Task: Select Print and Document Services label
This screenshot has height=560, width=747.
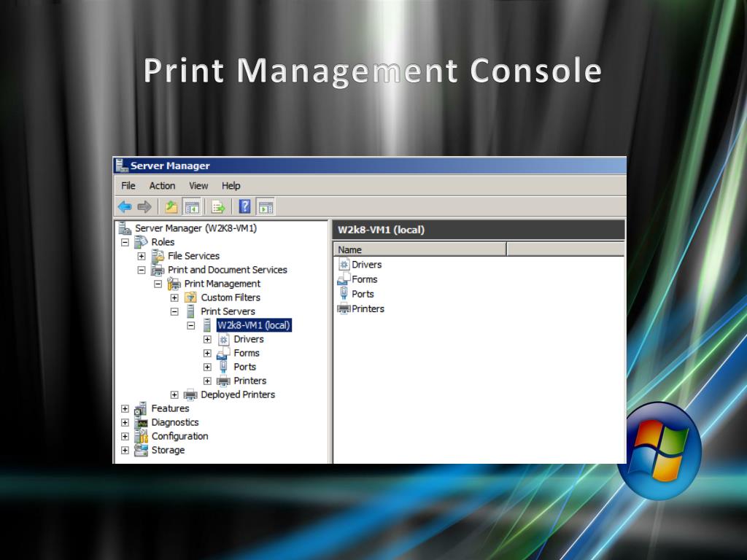Action: [228, 270]
